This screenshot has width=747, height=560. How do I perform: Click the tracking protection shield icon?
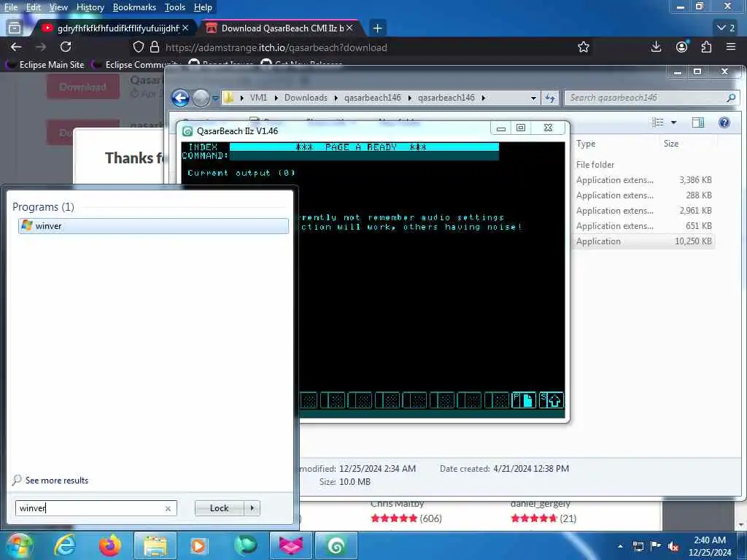tap(138, 47)
